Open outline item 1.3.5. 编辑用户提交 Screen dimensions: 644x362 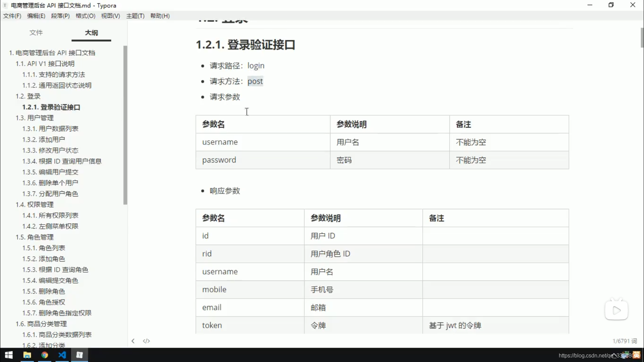point(50,172)
